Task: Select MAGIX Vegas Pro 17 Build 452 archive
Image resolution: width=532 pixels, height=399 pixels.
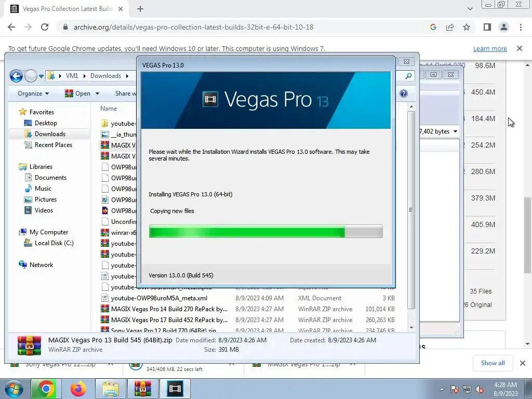Action: tap(169, 320)
